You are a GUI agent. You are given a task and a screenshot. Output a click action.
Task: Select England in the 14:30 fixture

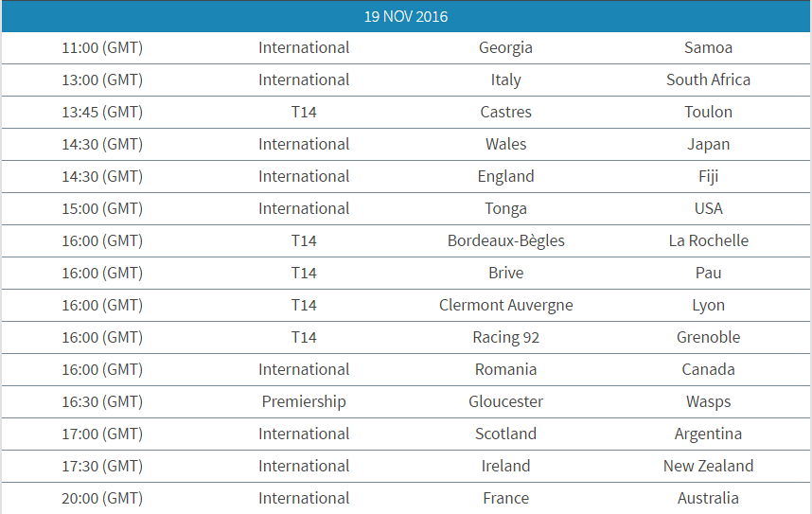point(505,176)
